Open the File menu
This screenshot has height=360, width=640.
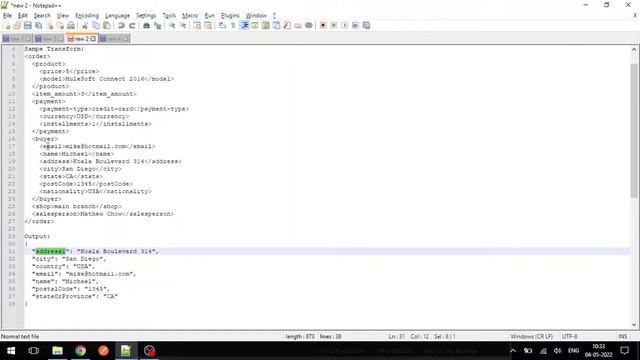tap(7, 16)
